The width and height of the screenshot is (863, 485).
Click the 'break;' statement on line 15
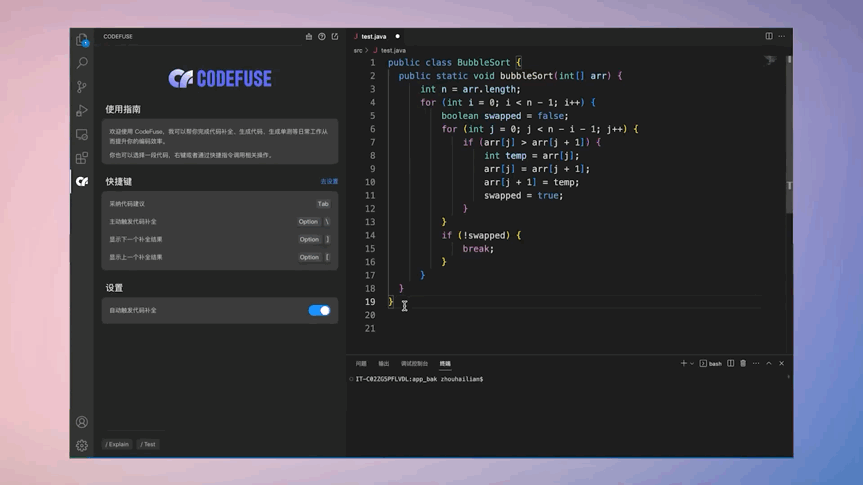pyautogui.click(x=478, y=249)
